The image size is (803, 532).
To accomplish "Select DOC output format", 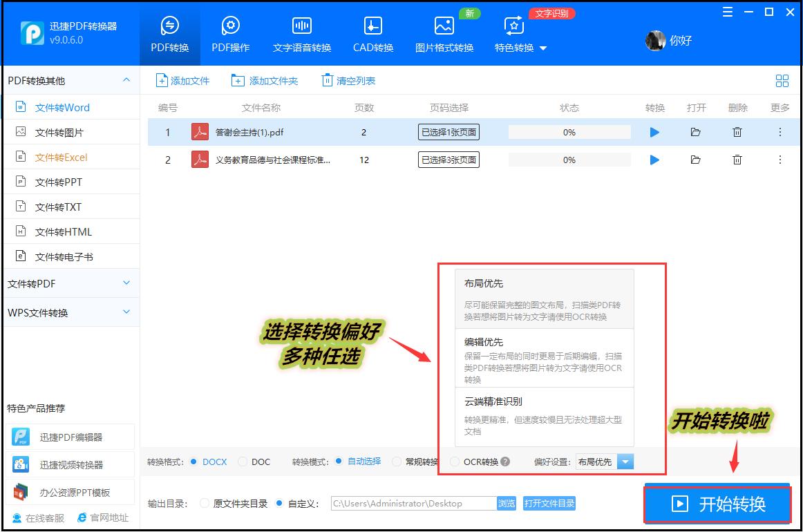I will point(243,462).
